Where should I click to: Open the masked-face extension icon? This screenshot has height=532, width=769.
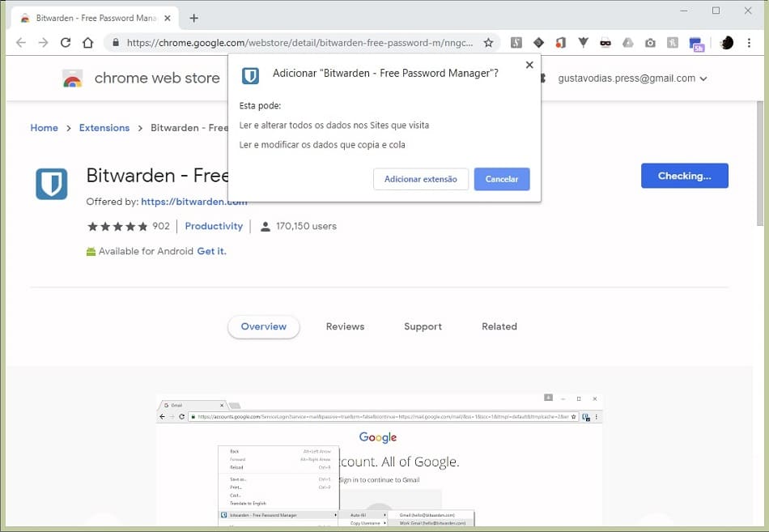[605, 43]
